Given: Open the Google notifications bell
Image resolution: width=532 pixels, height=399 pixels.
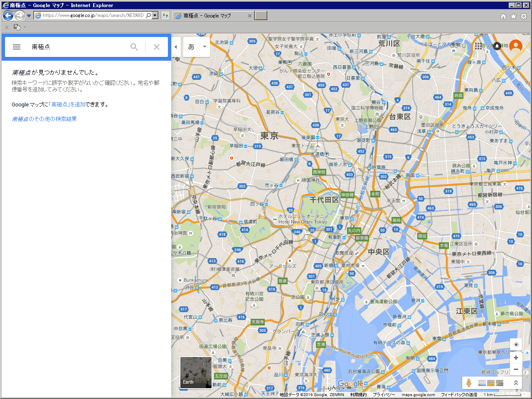Looking at the screenshot, I should (497, 46).
